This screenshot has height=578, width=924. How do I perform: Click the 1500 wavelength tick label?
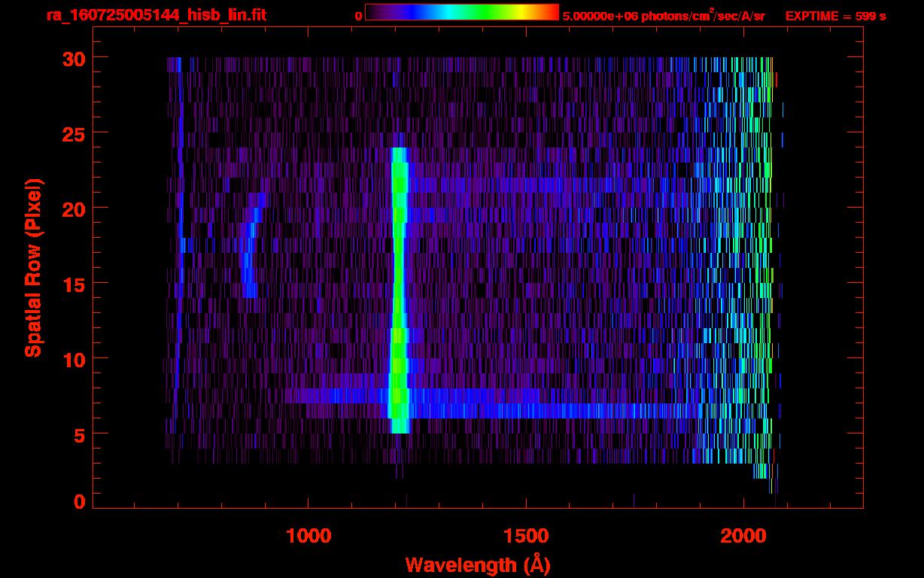[526, 536]
